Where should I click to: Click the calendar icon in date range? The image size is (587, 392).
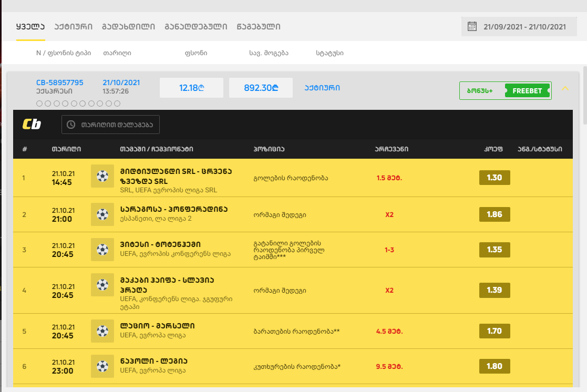(x=472, y=26)
